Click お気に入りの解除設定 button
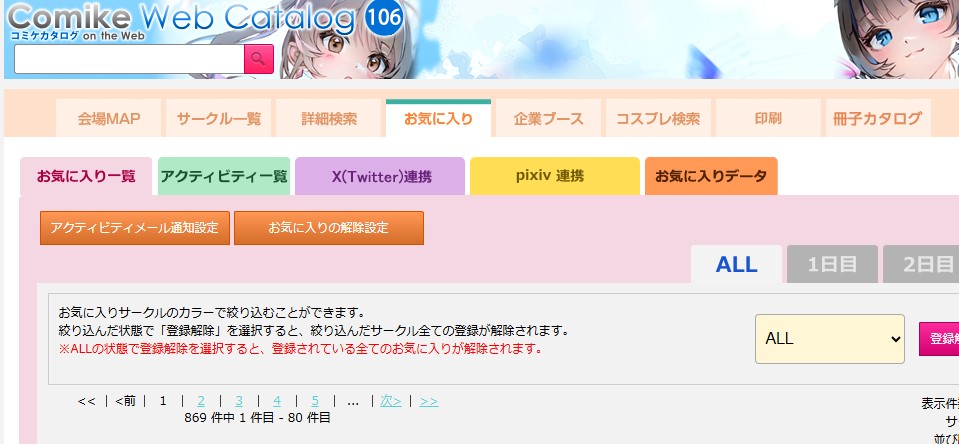Screen dimensions: 959x444 329,228
